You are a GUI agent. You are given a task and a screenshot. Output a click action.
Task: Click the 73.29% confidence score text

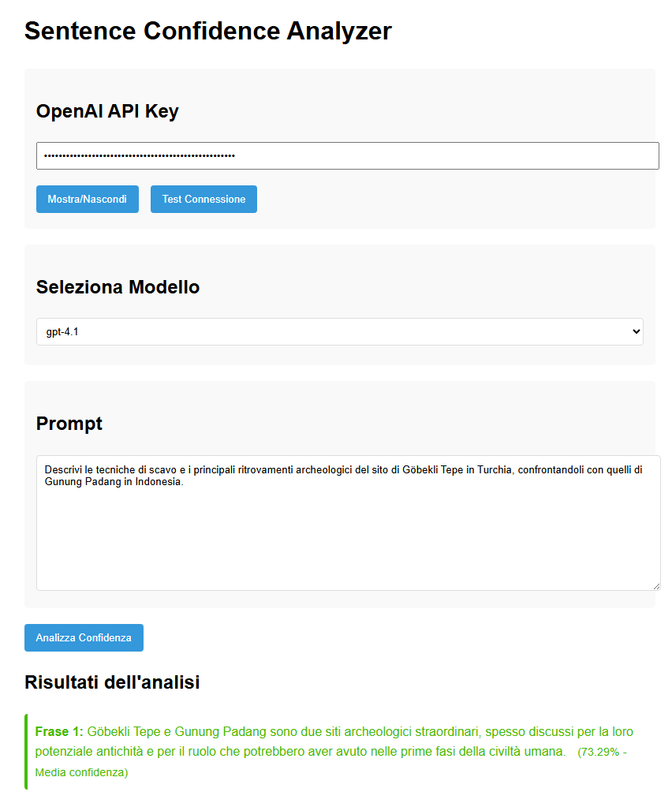(601, 753)
